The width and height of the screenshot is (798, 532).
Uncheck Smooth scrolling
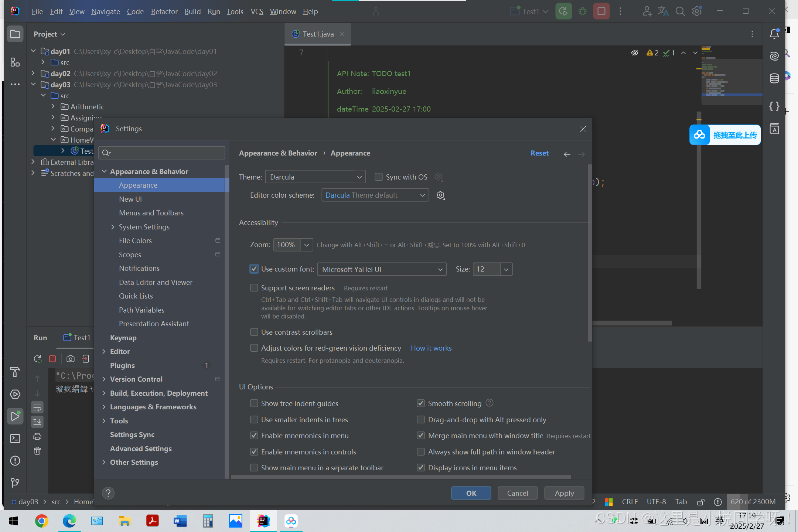[421, 403]
